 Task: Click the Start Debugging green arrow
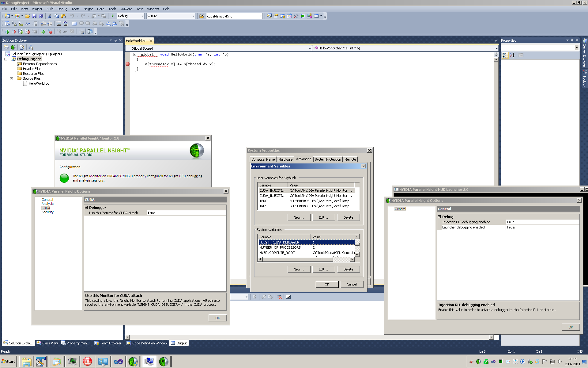click(x=112, y=16)
